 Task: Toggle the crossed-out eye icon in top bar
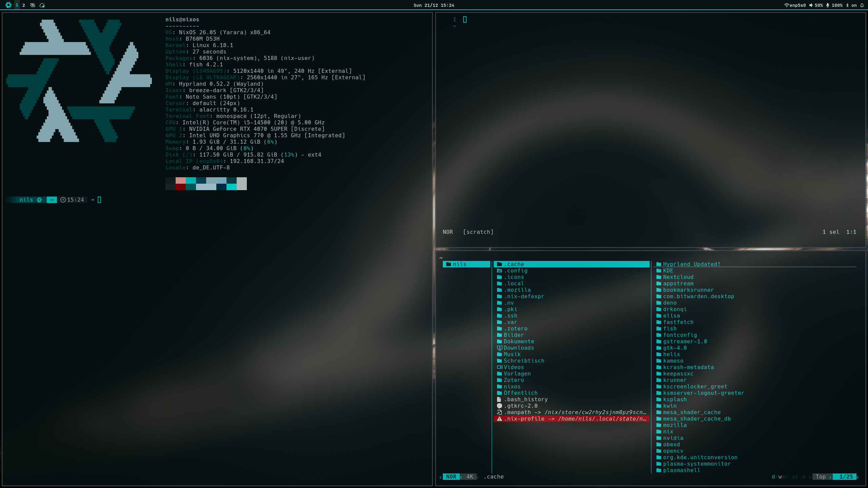tap(33, 5)
